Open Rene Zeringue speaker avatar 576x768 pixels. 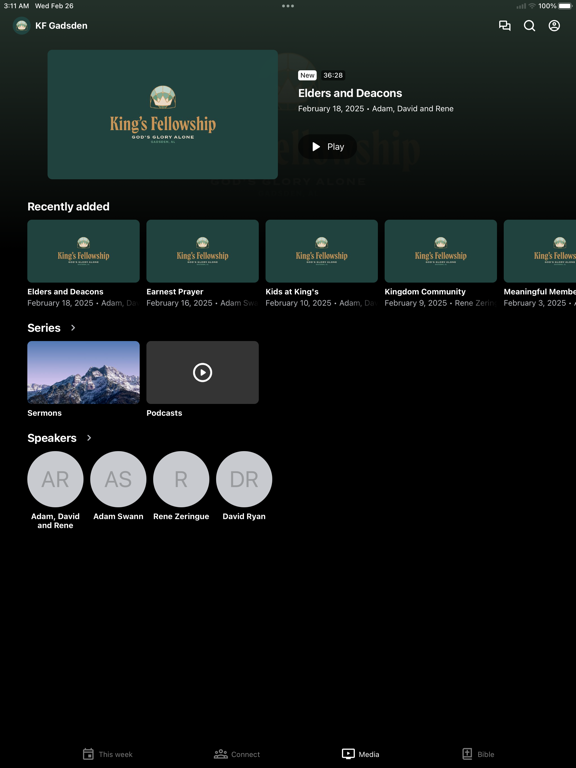coord(181,479)
